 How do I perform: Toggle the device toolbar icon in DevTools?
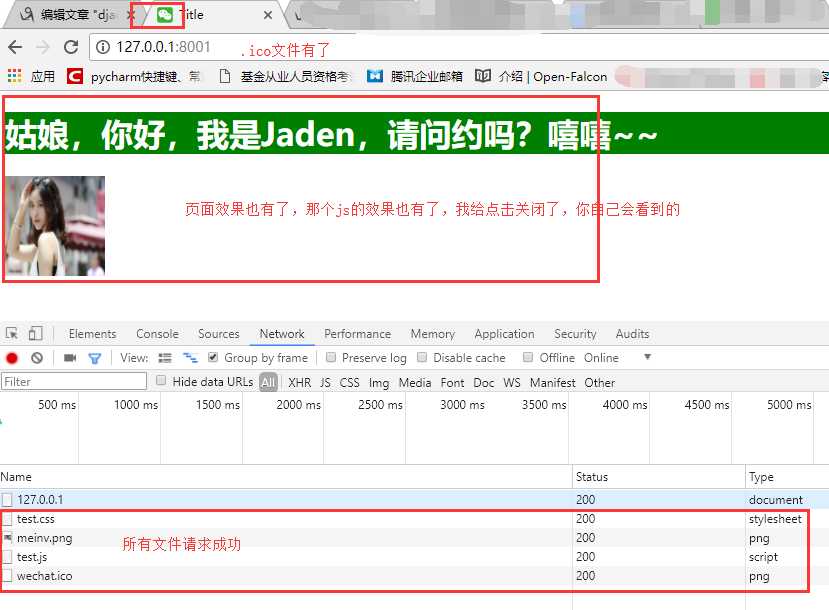click(35, 334)
